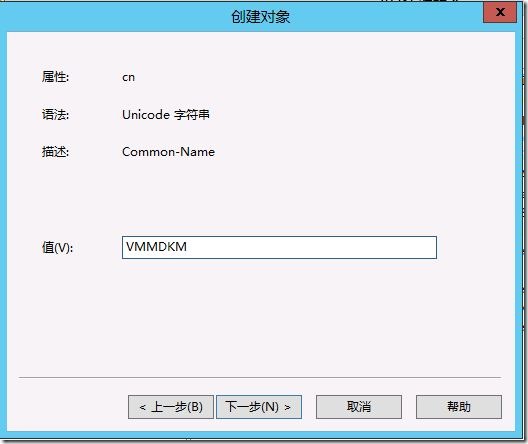Cancel the wizard with 取消 button
This screenshot has width=528, height=444.
click(359, 407)
